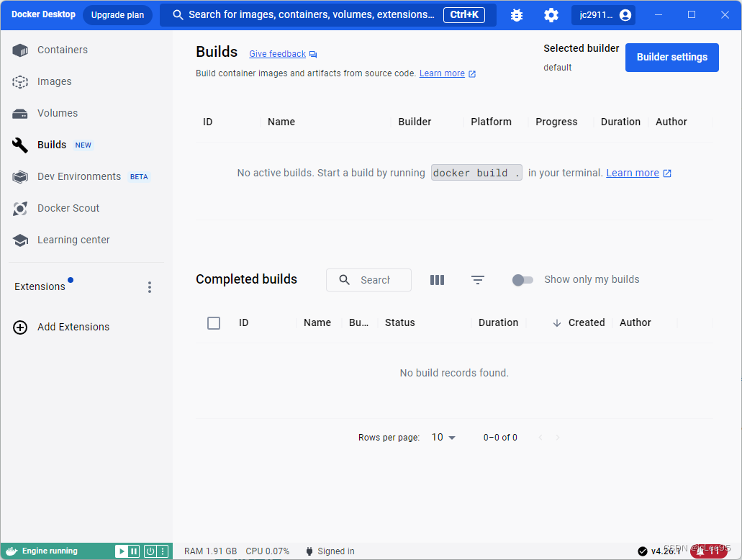Screen dimensions: 742x560
Task: Click the Extensions section heading
Action: coord(40,287)
